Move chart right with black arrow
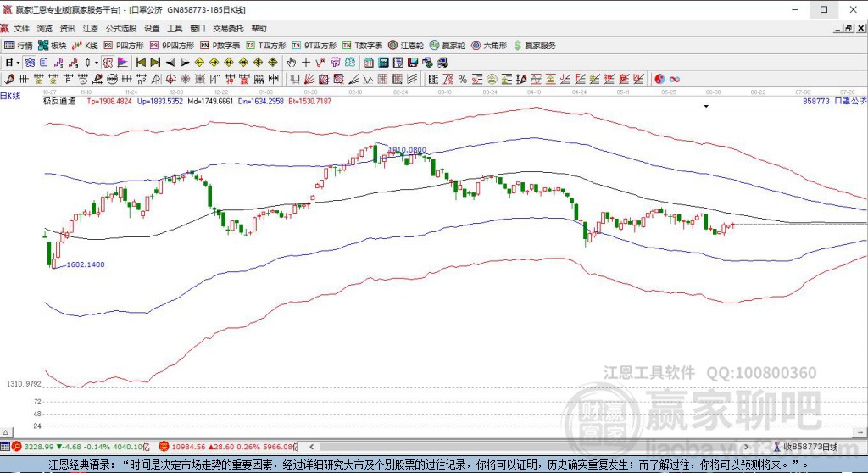868x473 pixels. [x=185, y=63]
